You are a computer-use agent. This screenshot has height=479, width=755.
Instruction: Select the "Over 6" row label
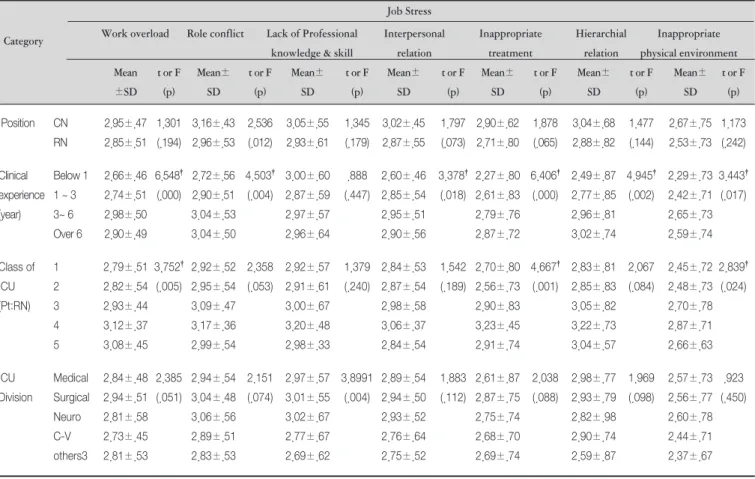[x=68, y=234]
